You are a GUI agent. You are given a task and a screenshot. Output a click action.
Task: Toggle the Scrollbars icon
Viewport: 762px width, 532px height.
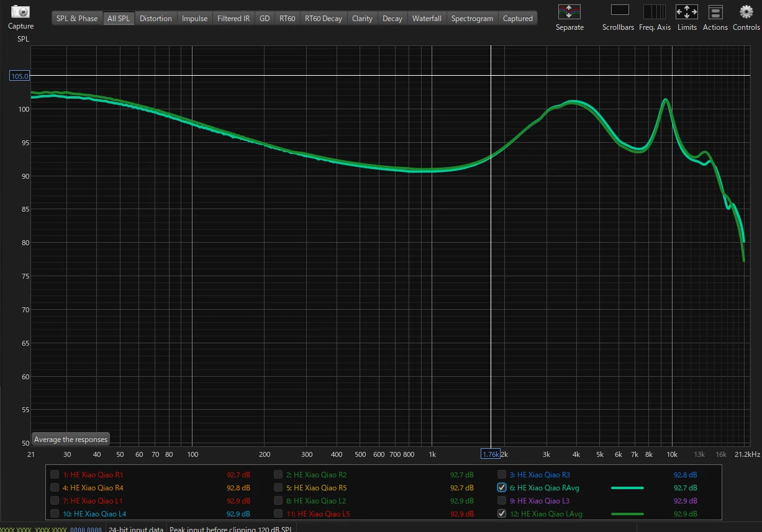coord(620,11)
